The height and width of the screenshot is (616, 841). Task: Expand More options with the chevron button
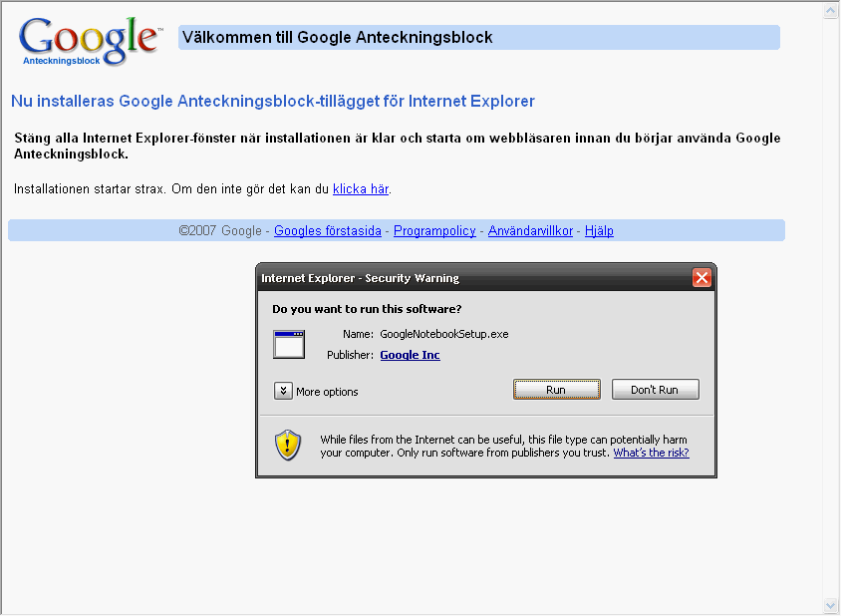click(x=283, y=391)
